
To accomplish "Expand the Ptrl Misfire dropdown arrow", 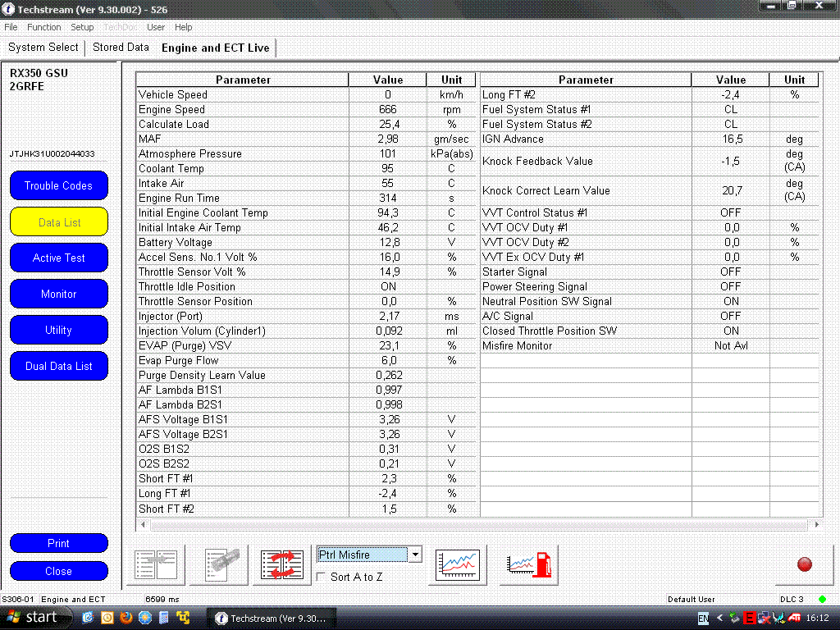I will (x=415, y=555).
